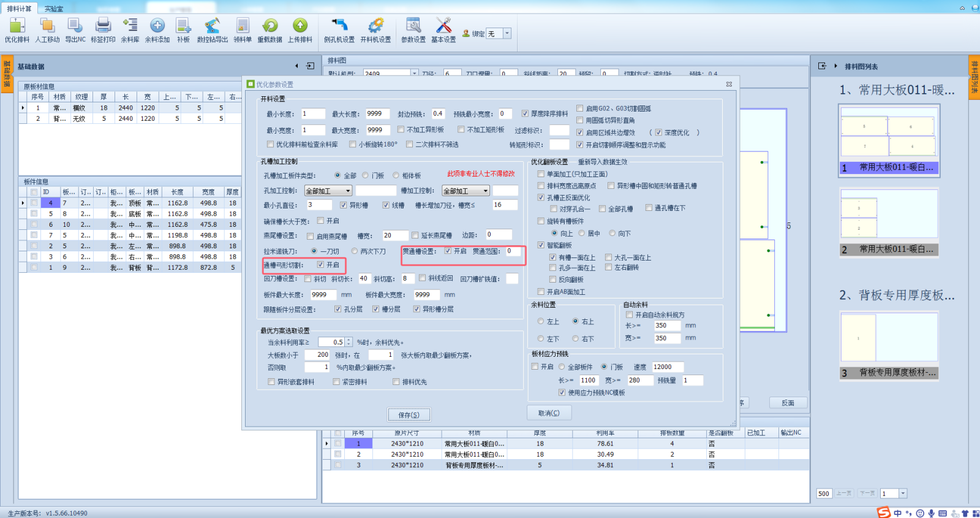Switch to the 排料计算 tab
This screenshot has height=518, width=980.
[x=19, y=9]
